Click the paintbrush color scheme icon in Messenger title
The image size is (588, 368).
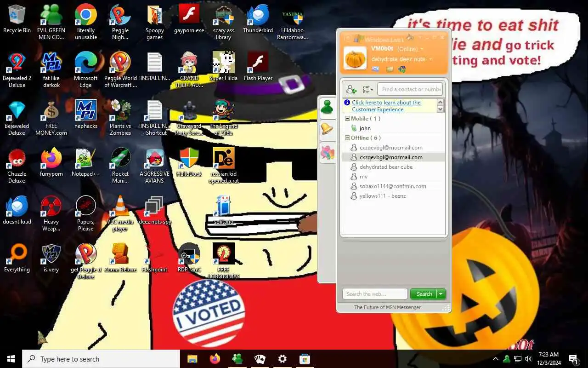pyautogui.click(x=410, y=37)
